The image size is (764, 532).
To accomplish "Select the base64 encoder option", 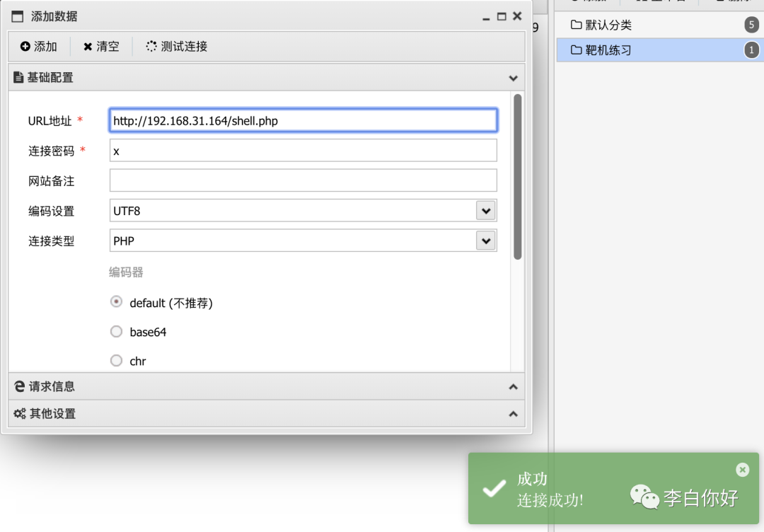I will tap(116, 331).
